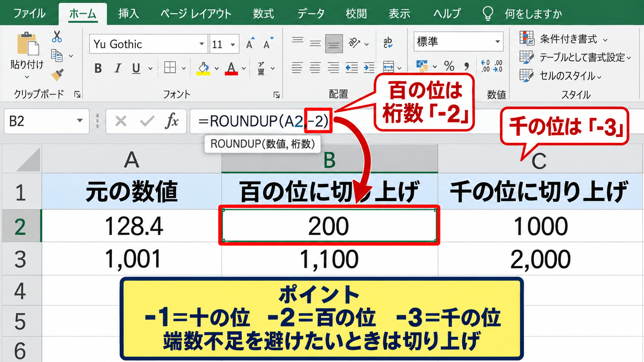Open the fill color dropdown arrow
This screenshot has height=362, width=644.
(216, 68)
